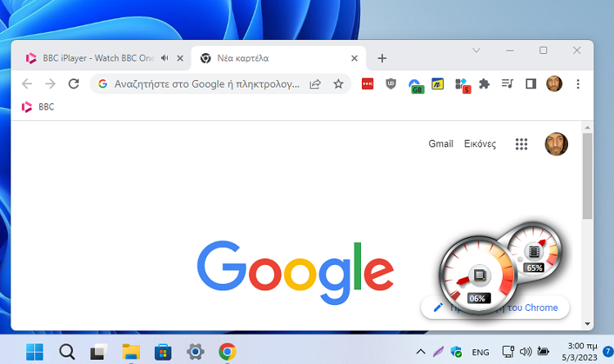This screenshot has height=364, width=614.
Task: Click the forward navigation arrow
Action: (x=50, y=83)
